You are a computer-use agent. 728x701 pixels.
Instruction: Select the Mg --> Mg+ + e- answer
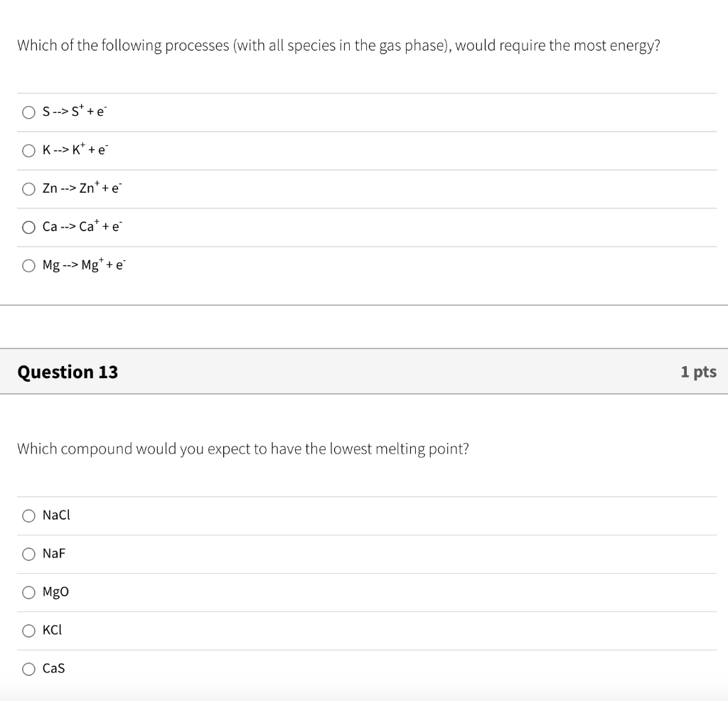[28, 266]
